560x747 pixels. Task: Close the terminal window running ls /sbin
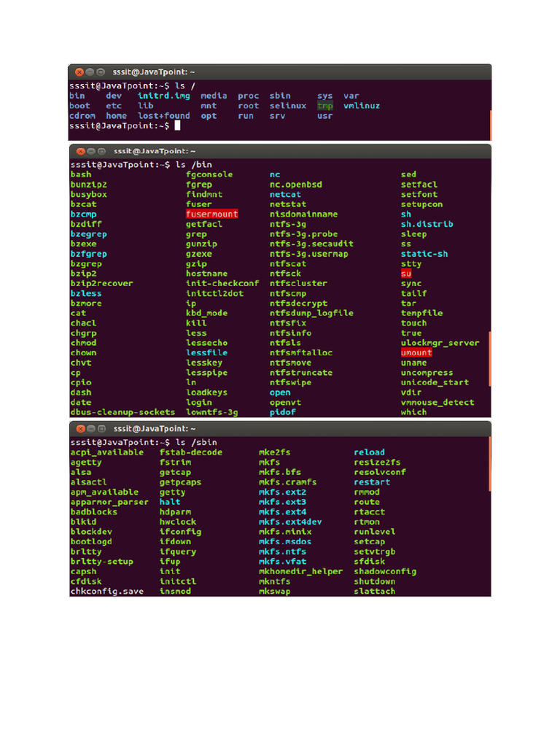point(80,429)
